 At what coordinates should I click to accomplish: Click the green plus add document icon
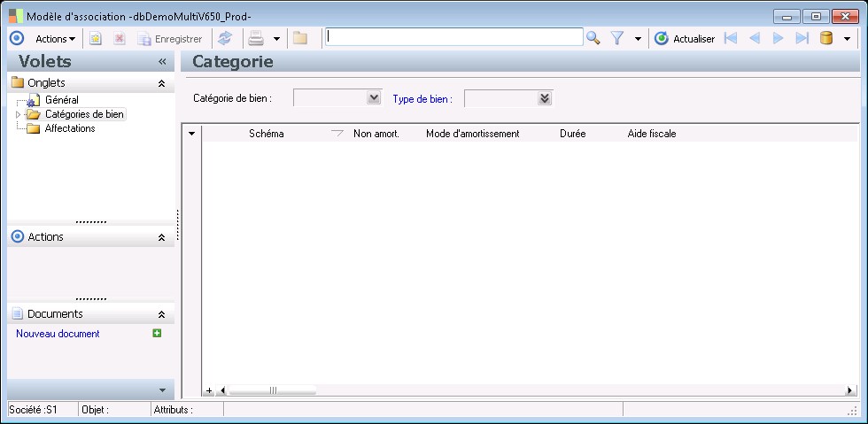tap(158, 333)
